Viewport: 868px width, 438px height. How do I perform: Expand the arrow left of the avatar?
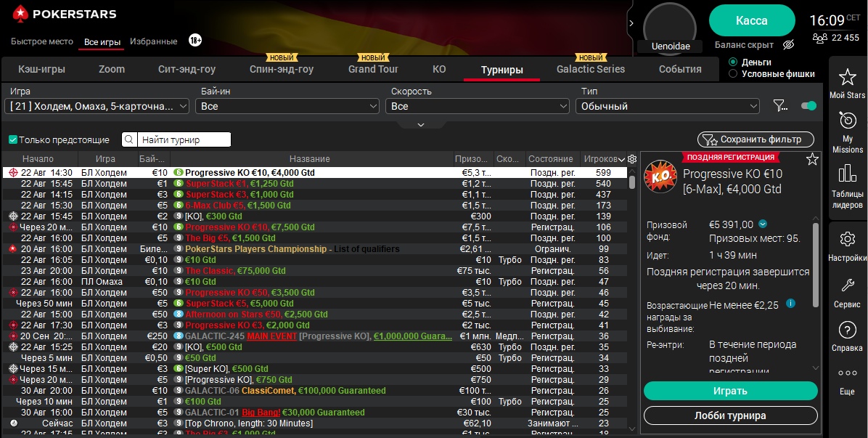point(631,23)
